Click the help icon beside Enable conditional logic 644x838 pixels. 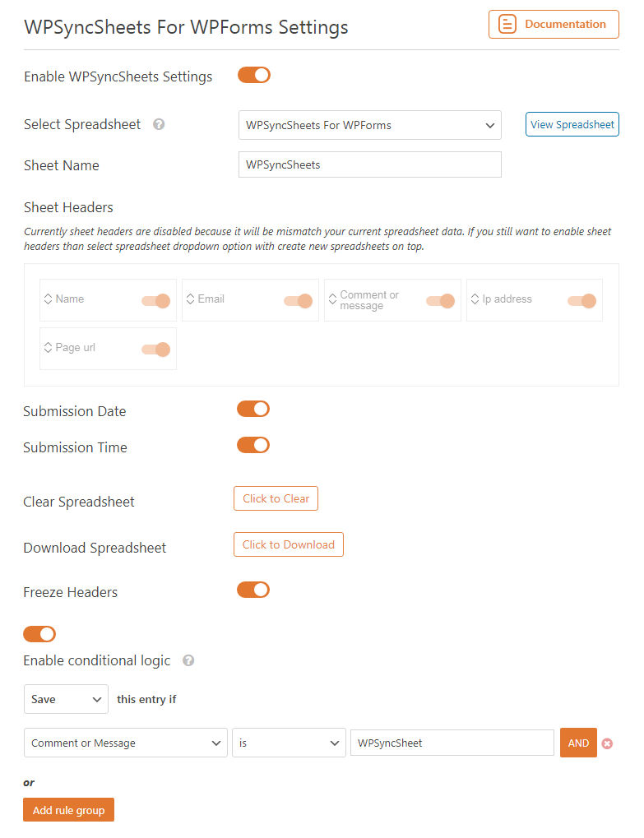(x=188, y=660)
